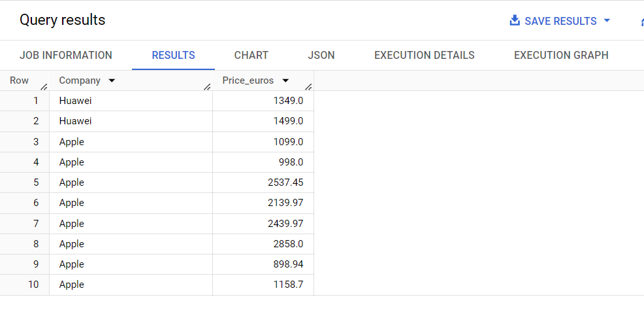Open the Chart tab
This screenshot has width=644, height=314.
tap(251, 55)
